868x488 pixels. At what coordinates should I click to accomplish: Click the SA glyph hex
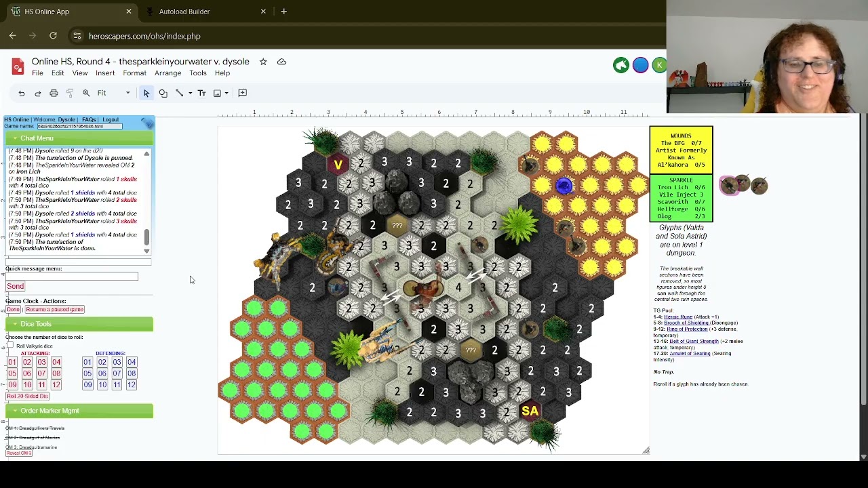(x=530, y=411)
